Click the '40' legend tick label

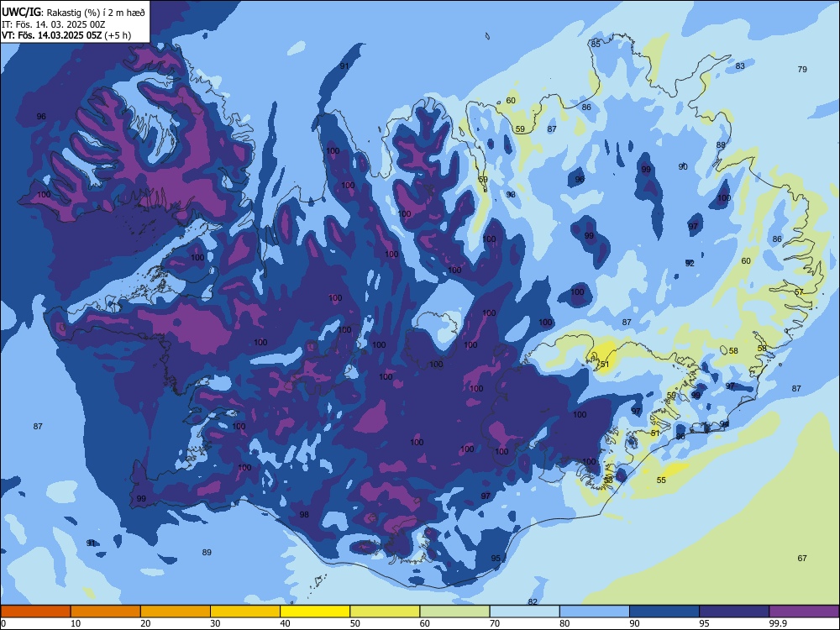[x=285, y=623]
